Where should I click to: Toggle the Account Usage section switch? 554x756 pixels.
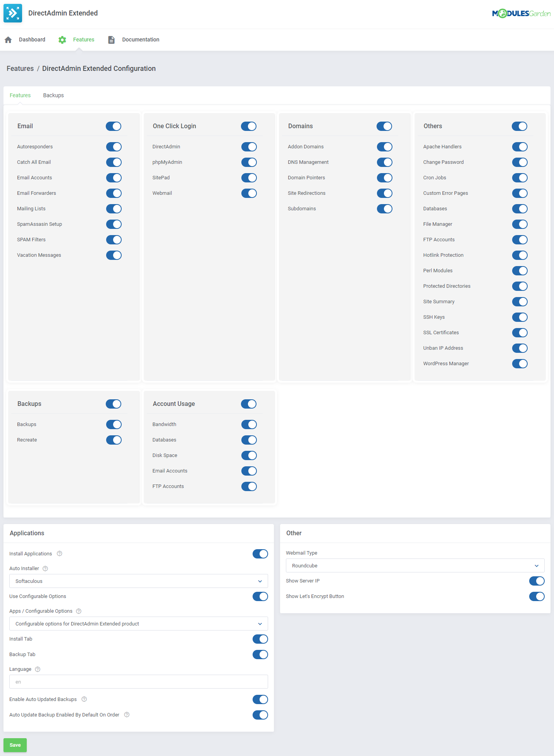(249, 404)
